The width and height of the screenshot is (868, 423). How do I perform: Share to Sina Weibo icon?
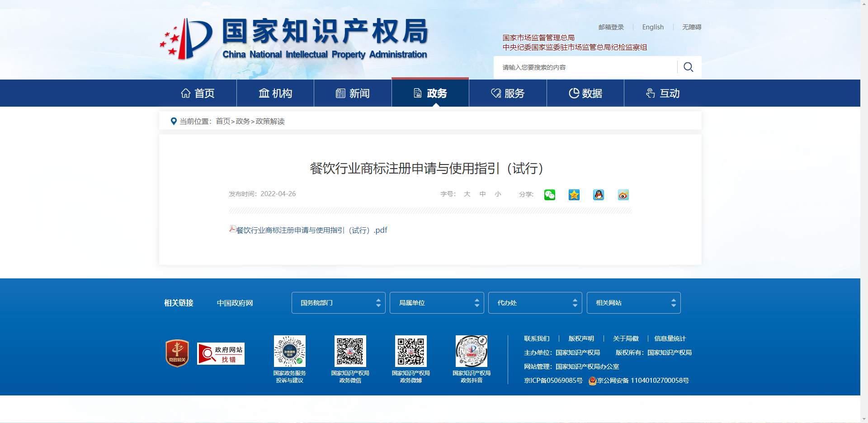(623, 195)
